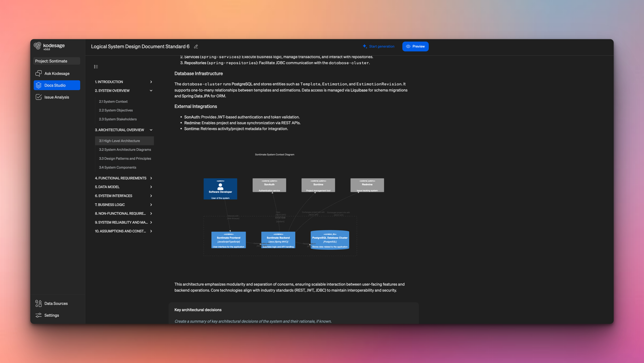Expand the 5. DATA MODEL section
The height and width of the screenshot is (363, 644).
click(x=151, y=186)
